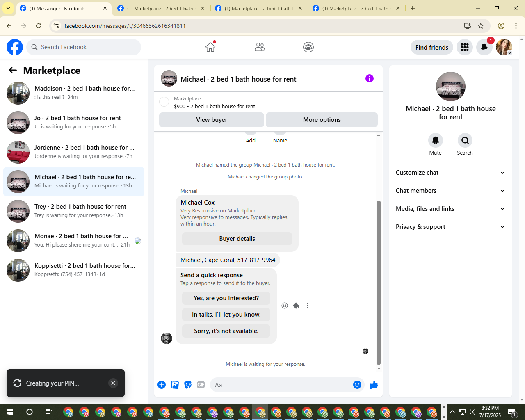The height and width of the screenshot is (420, 525).
Task: Go to the Home feed icon
Action: pyautogui.click(x=210, y=47)
